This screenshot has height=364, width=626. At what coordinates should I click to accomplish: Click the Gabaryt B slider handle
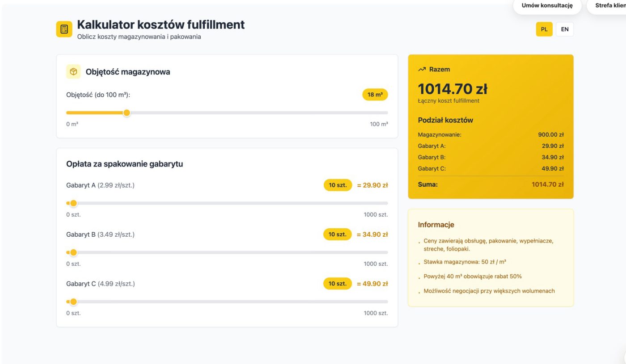pyautogui.click(x=73, y=252)
